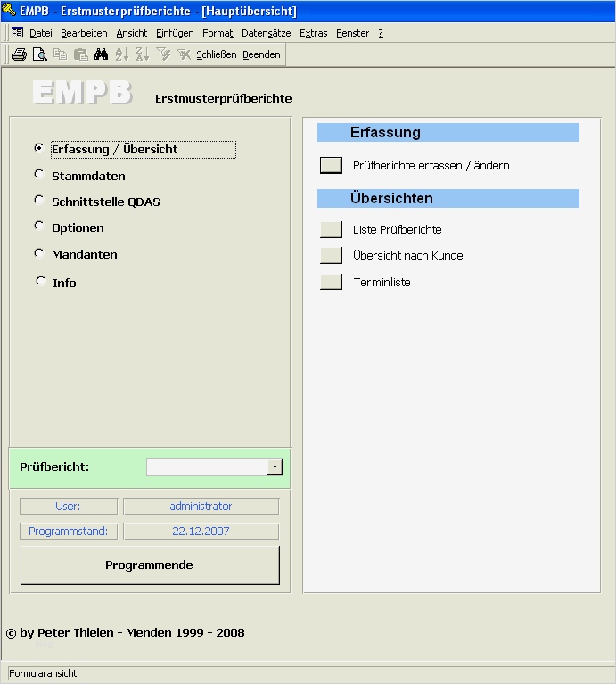The height and width of the screenshot is (684, 616).
Task: Select the Stammdaten radio option
Action: [39, 175]
